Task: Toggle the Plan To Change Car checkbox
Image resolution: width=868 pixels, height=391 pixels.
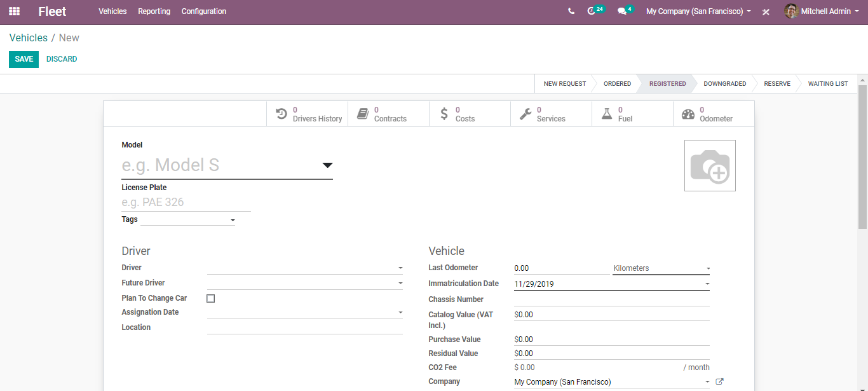Action: tap(211, 298)
